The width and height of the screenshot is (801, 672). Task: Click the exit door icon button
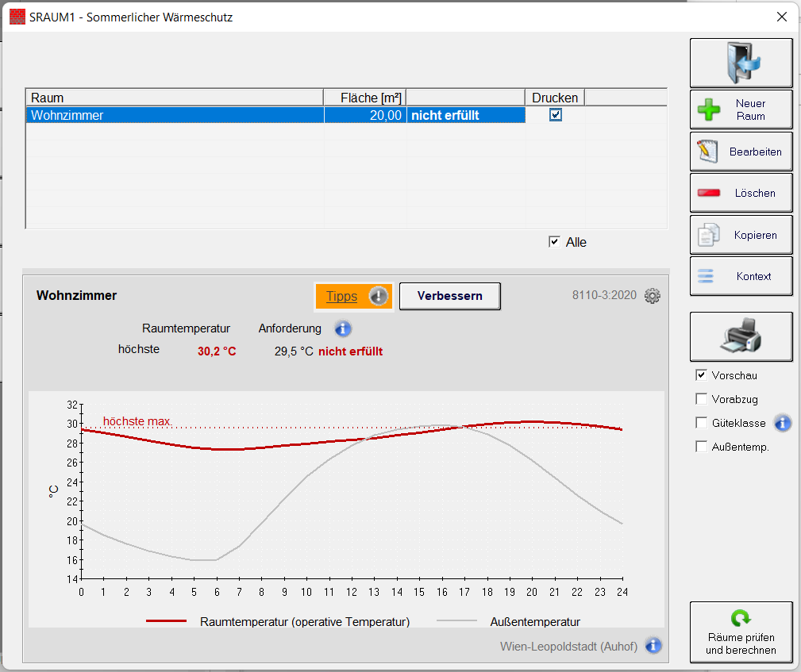click(x=741, y=63)
